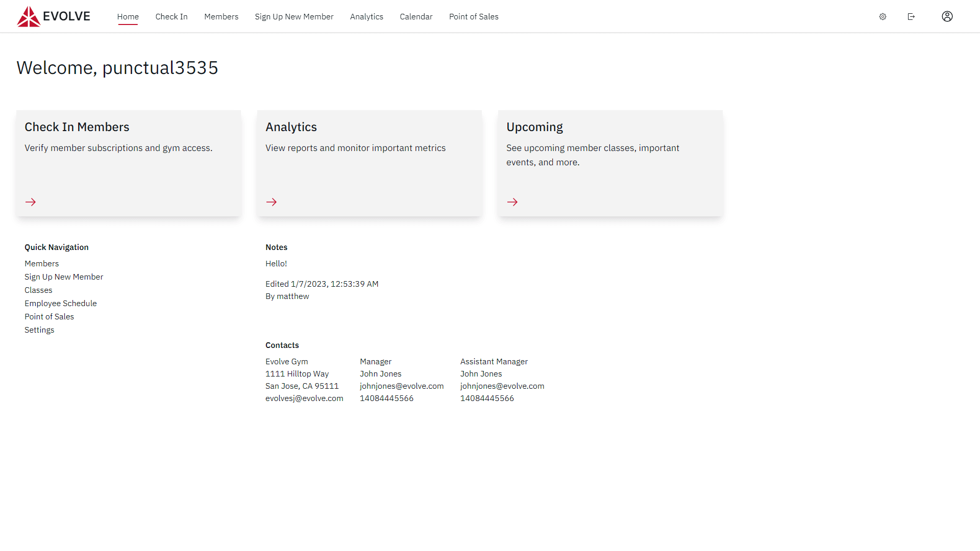Screen dimensions: 980x551
Task: Open Classes from Quick Navigation
Action: click(x=38, y=290)
